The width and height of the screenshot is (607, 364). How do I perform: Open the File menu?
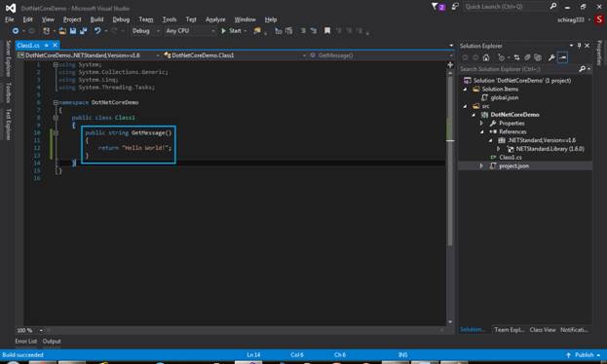point(10,19)
